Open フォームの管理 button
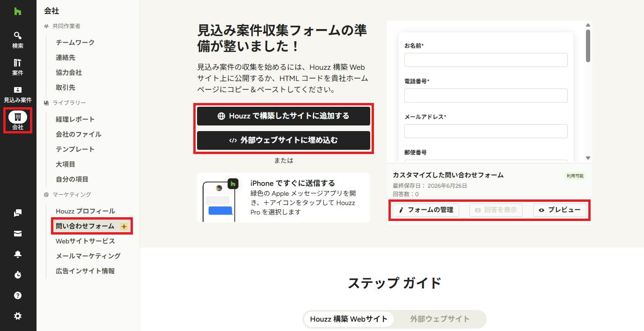 point(426,210)
